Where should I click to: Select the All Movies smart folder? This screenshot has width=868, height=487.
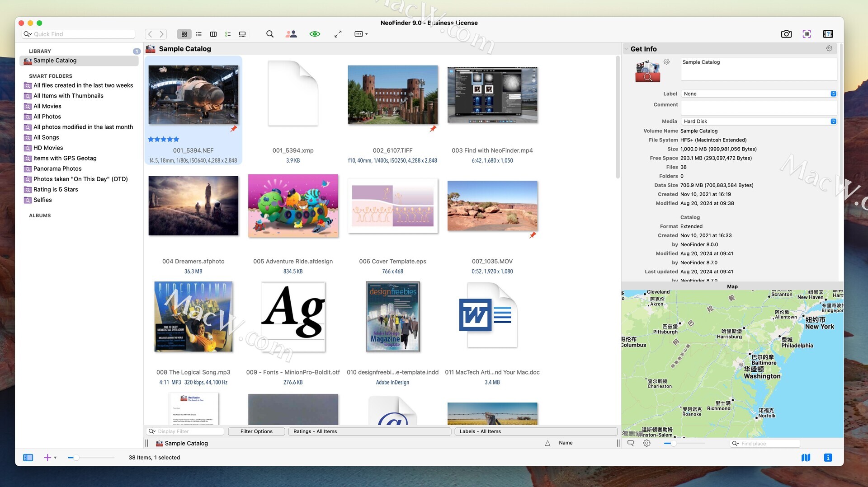(x=47, y=106)
